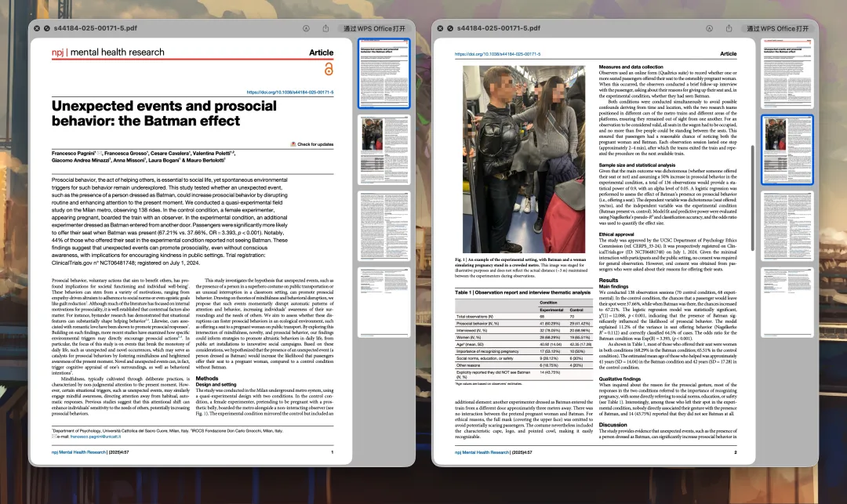This screenshot has height=504, width=847.
Task: Open markup tool in left preview window
Action: click(x=307, y=28)
